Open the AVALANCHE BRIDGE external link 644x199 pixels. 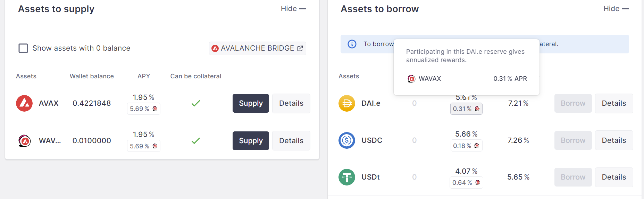pyautogui.click(x=257, y=48)
